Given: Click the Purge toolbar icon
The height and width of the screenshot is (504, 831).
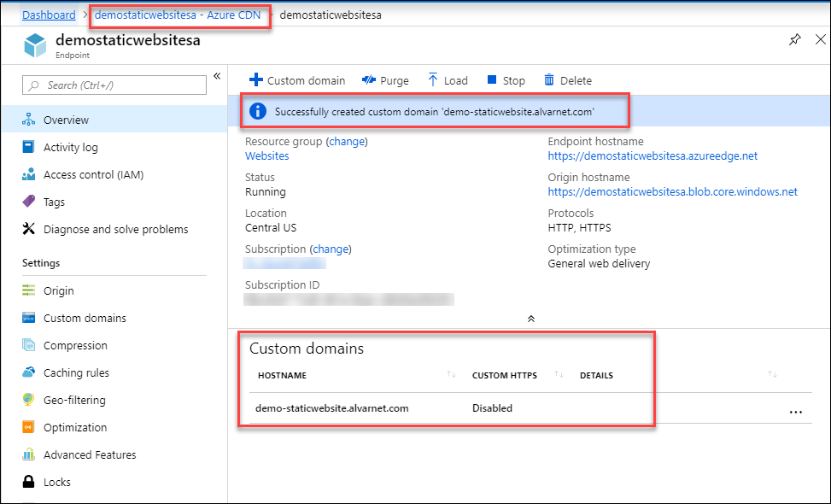Looking at the screenshot, I should [x=369, y=80].
